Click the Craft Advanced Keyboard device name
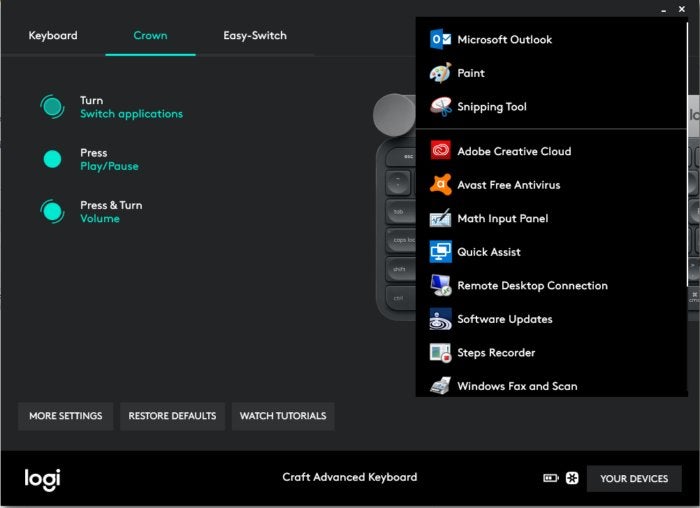 [350, 477]
